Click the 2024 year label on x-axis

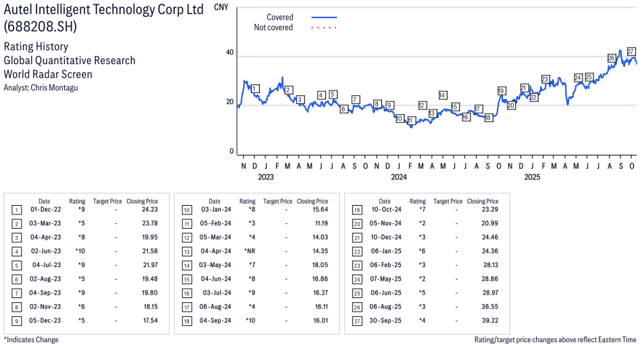tap(399, 177)
